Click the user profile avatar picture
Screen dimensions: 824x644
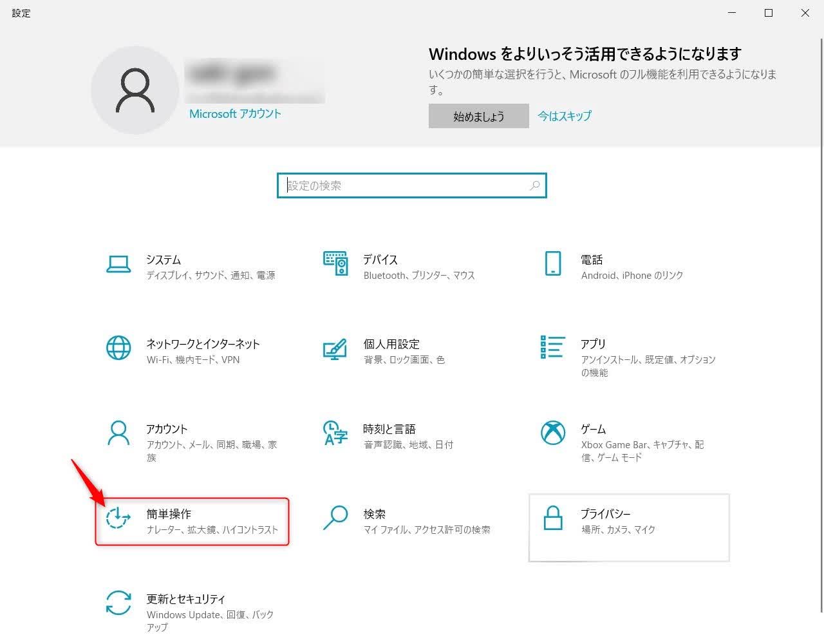[135, 90]
